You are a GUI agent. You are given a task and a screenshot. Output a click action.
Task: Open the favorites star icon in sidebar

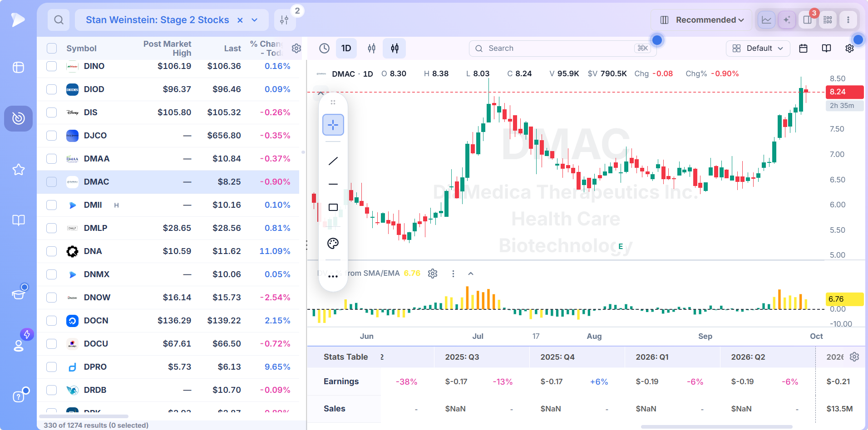(x=18, y=170)
